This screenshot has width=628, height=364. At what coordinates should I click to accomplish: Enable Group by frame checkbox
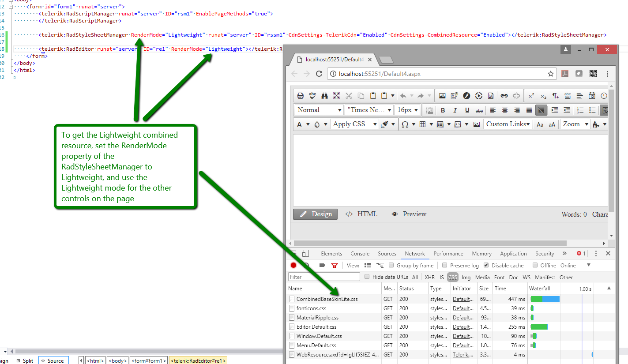[391, 265]
